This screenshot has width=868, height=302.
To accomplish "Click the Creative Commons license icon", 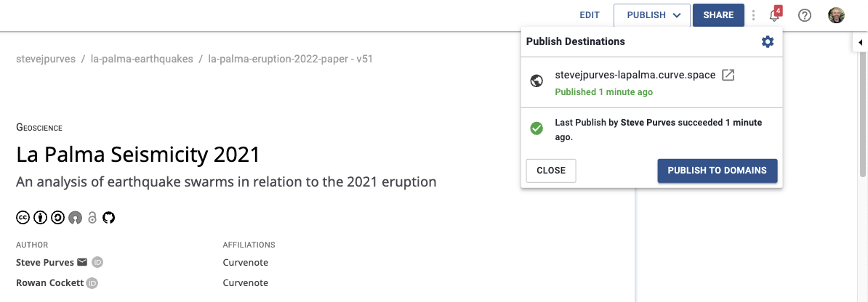I will 23,217.
